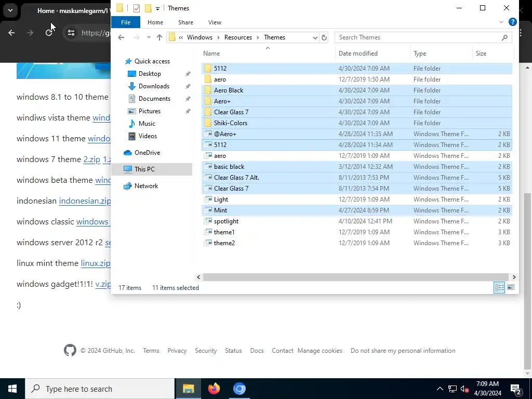Switch to Details view layout icon
The image size is (532, 399).
coord(499,288)
